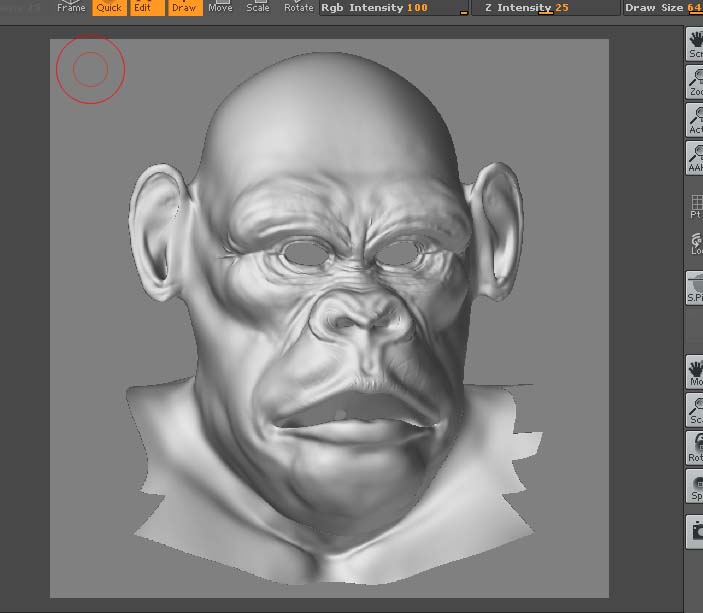This screenshot has height=613, width=703.
Task: Switch to Scale mode in top shelf
Action: [x=258, y=8]
